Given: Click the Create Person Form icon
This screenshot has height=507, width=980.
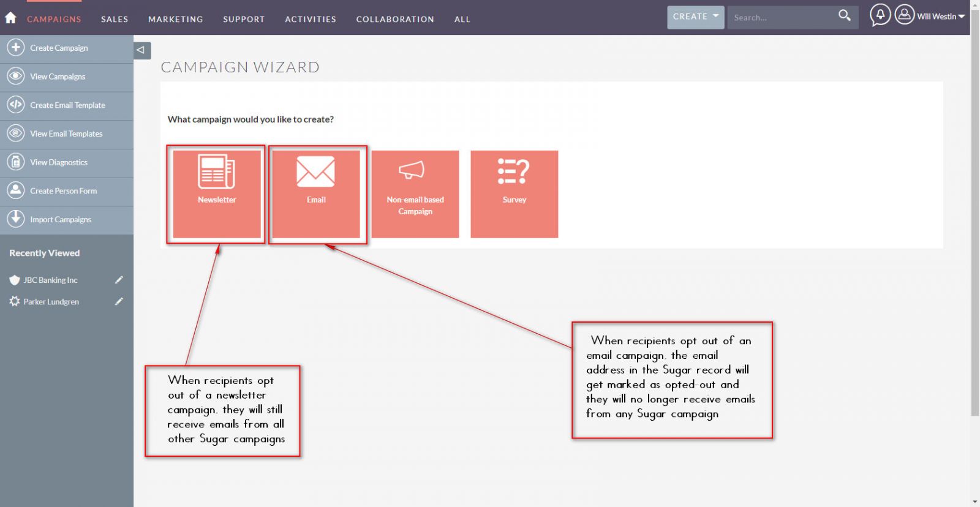Looking at the screenshot, I should [16, 190].
